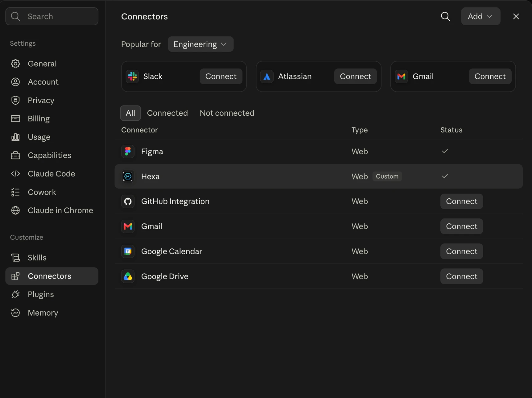Connect Google Drive
The height and width of the screenshot is (398, 532).
462,276
